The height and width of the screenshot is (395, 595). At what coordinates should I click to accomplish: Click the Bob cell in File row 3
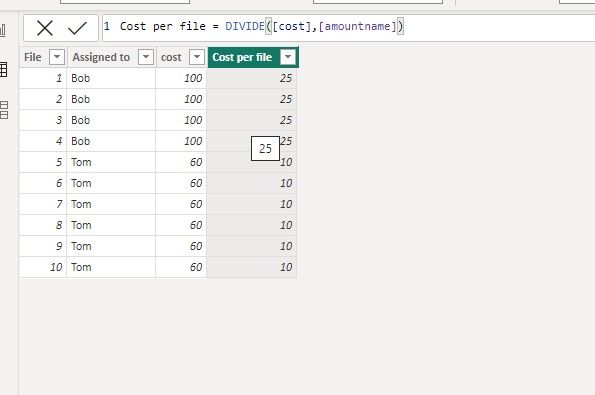[x=111, y=120]
